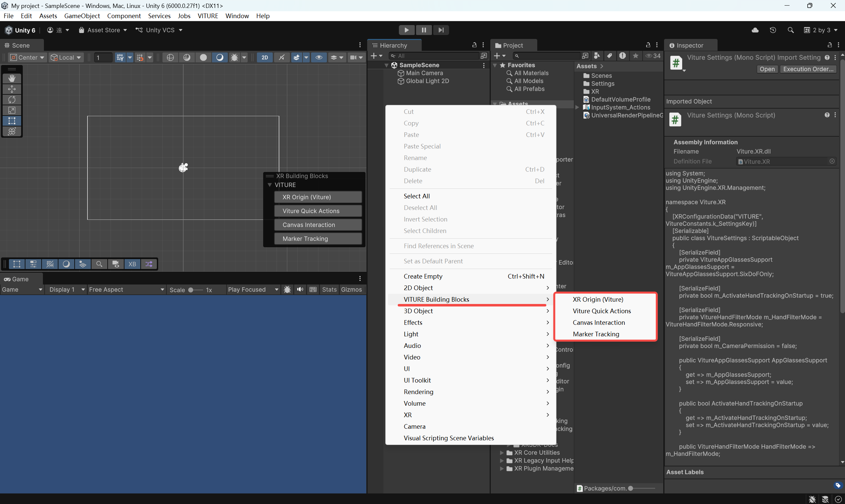Screen dimensions: 845x504
Task: Open the Asset Store dropdown
Action: (103, 30)
